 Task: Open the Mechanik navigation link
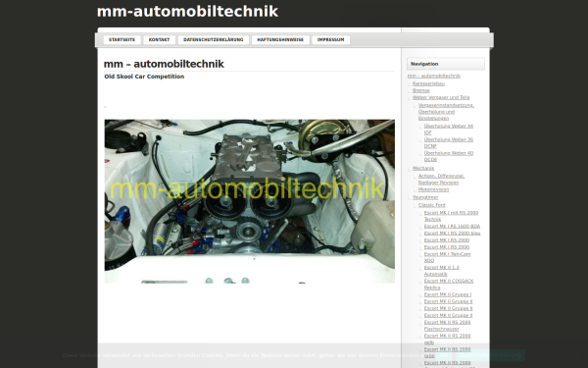pyautogui.click(x=423, y=168)
